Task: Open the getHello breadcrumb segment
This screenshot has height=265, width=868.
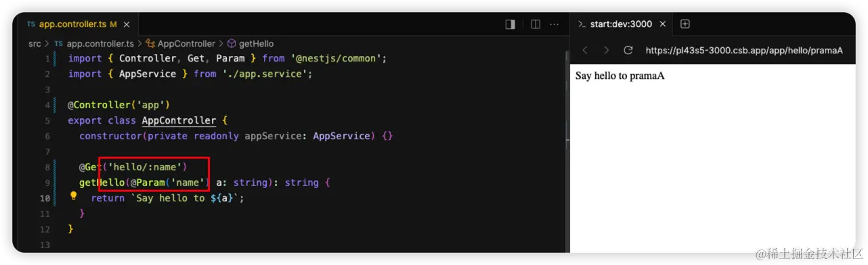Action: pos(251,44)
